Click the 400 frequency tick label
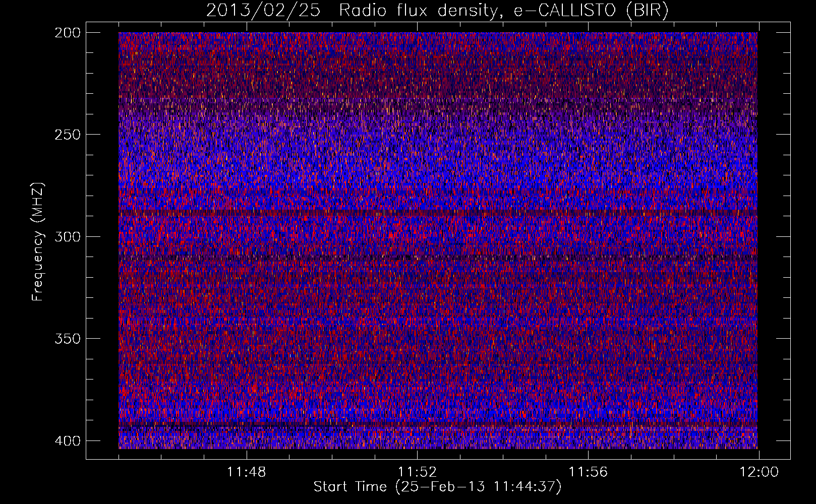816x504 pixels. [67, 440]
